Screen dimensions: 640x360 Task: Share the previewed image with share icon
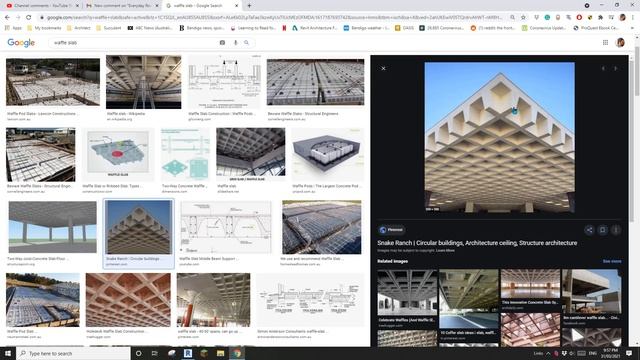pyautogui.click(x=589, y=230)
